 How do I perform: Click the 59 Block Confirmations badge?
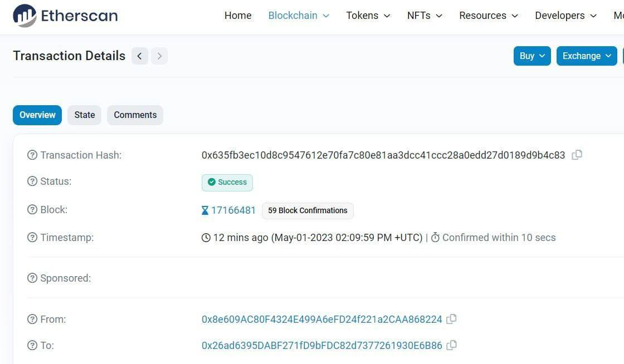coord(308,210)
